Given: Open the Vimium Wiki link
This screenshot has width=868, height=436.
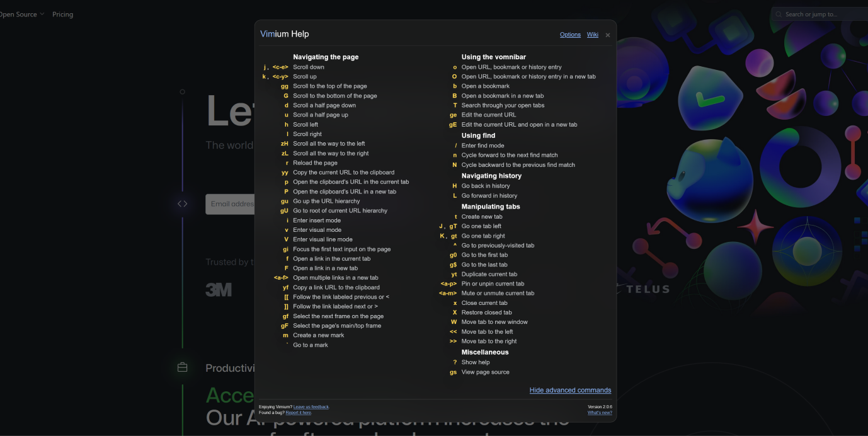Looking at the screenshot, I should [593, 35].
